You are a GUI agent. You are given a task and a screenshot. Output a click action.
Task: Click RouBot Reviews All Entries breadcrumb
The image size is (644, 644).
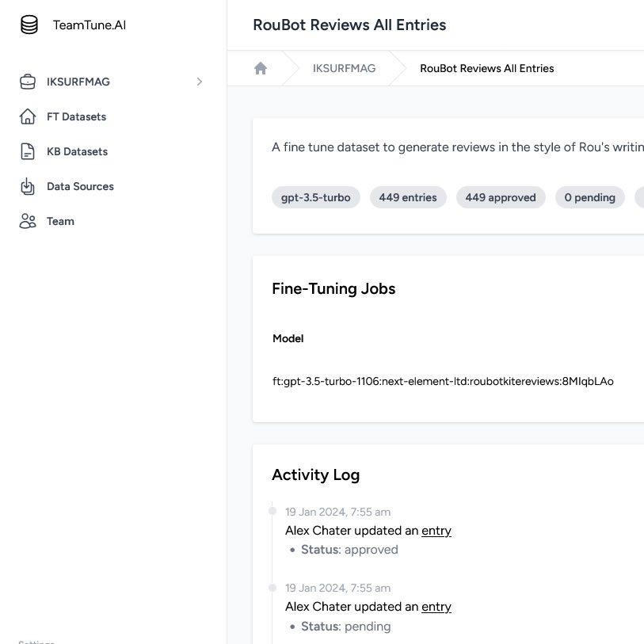coord(486,68)
